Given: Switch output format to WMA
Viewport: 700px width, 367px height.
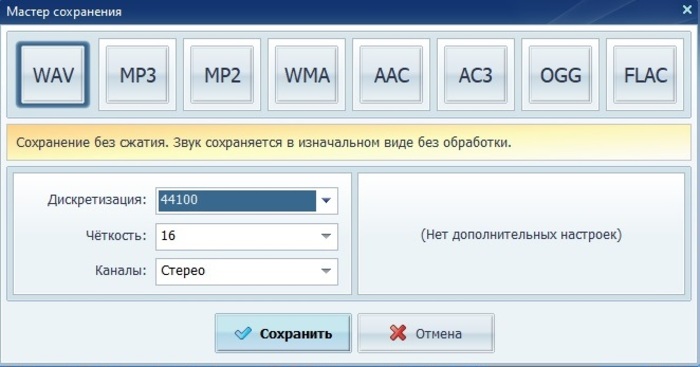Looking at the screenshot, I should coord(307,75).
